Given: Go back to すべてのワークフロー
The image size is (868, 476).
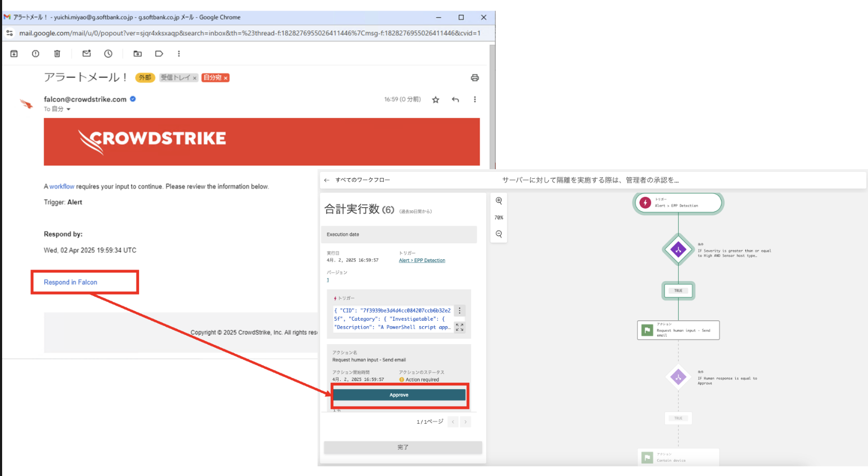Looking at the screenshot, I should point(357,180).
